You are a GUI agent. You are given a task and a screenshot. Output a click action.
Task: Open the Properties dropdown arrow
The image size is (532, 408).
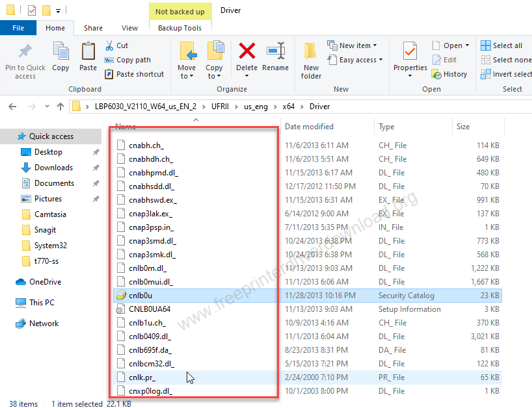tap(410, 76)
